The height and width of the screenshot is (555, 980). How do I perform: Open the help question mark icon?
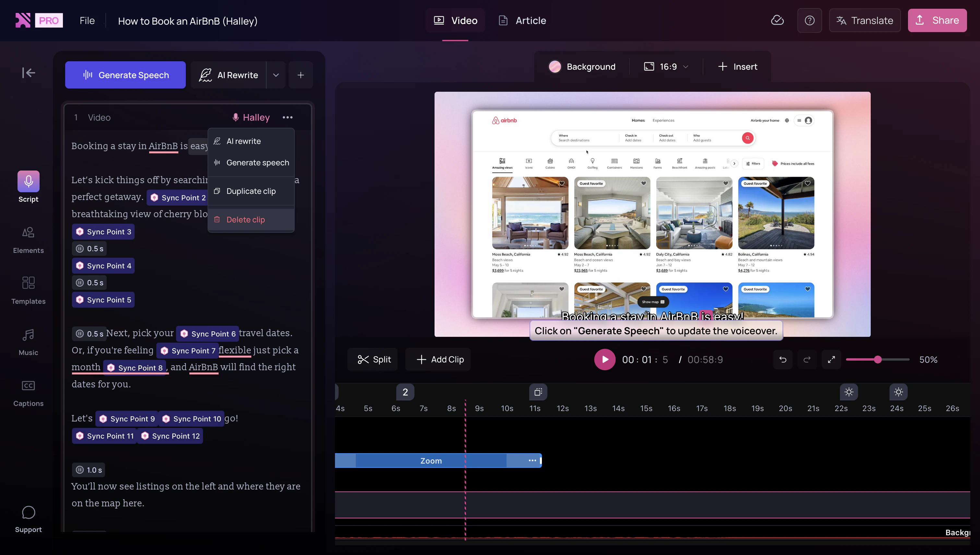[x=809, y=20]
